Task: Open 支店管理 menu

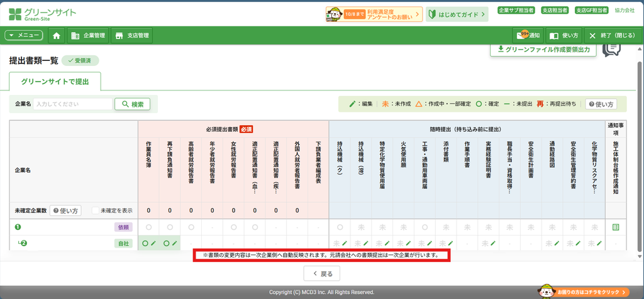Action: pos(132,36)
